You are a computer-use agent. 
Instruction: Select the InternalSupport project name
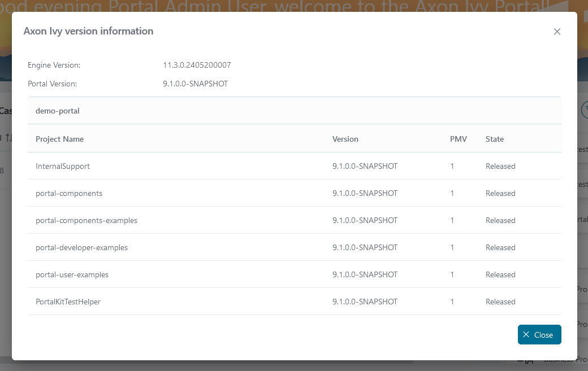[x=63, y=166]
